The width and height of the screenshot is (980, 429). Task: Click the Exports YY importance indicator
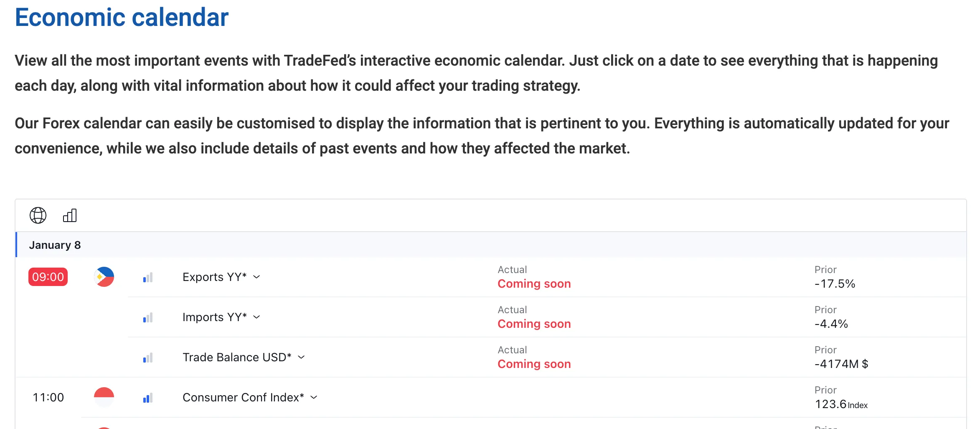148,277
